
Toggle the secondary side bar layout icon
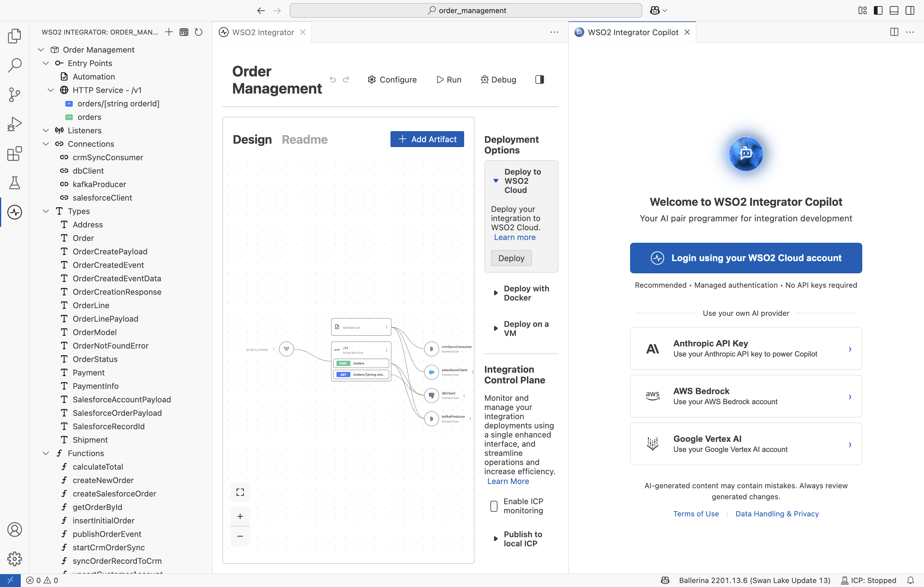click(x=910, y=10)
